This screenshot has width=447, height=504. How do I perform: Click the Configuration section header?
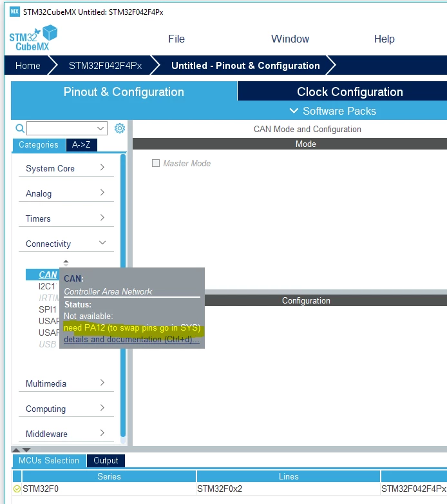[326, 300]
